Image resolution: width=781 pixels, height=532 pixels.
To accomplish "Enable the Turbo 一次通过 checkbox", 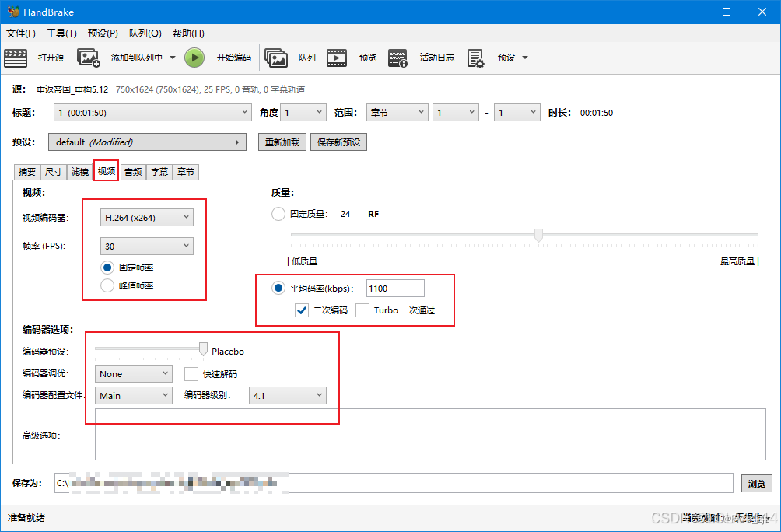I will [362, 310].
